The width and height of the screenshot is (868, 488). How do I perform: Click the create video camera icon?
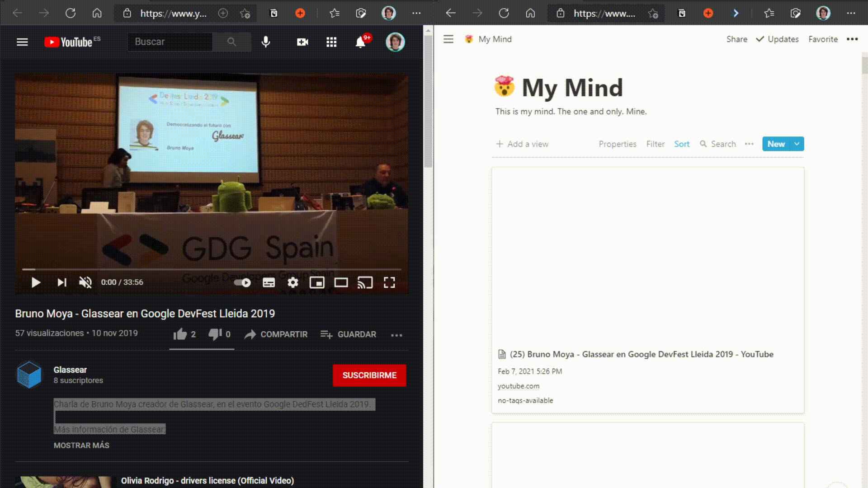[x=302, y=42]
